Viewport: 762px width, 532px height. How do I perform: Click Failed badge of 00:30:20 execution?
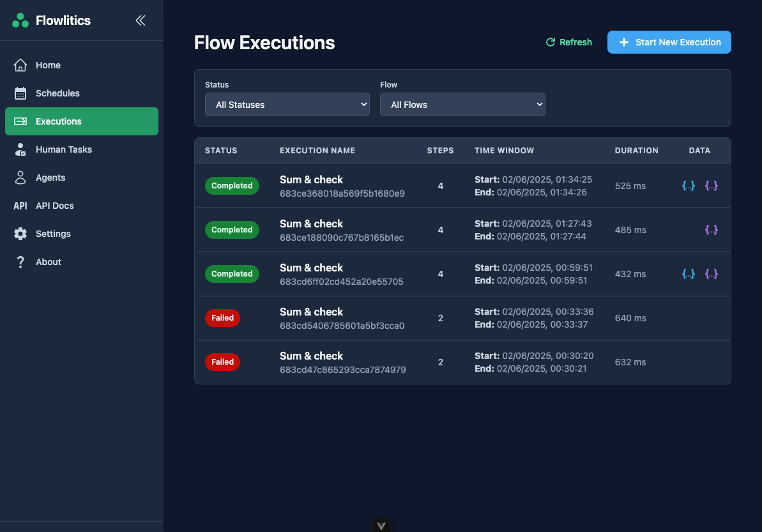(222, 362)
